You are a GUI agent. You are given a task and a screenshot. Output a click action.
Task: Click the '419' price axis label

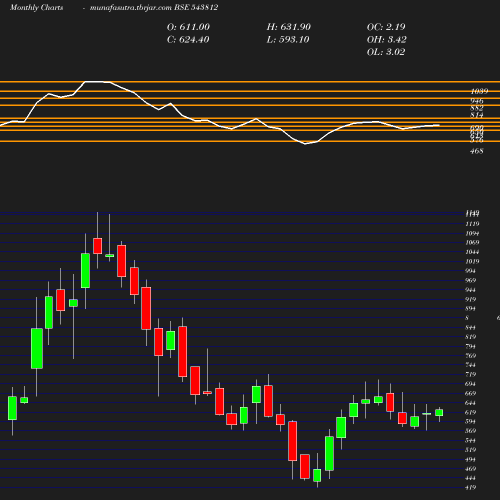pyautogui.click(x=471, y=488)
